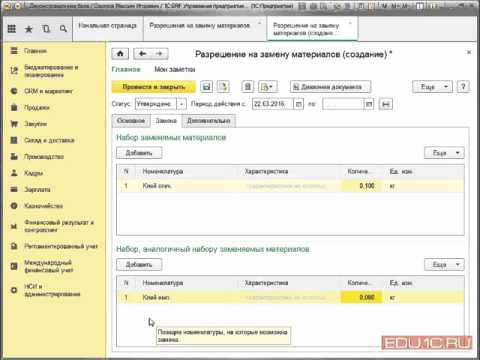
Task: Click the Статус field value
Action: (x=156, y=104)
